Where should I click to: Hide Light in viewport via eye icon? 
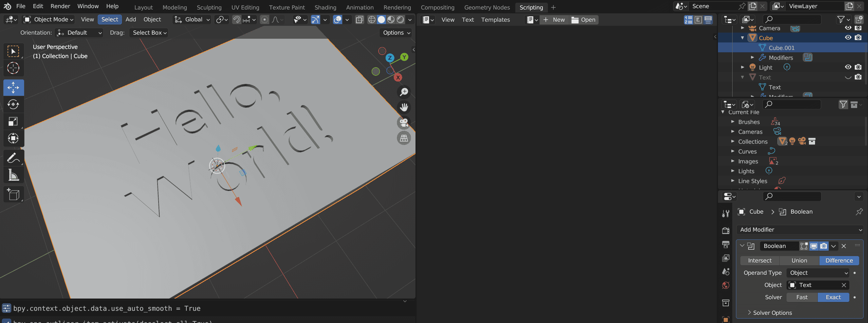click(848, 67)
